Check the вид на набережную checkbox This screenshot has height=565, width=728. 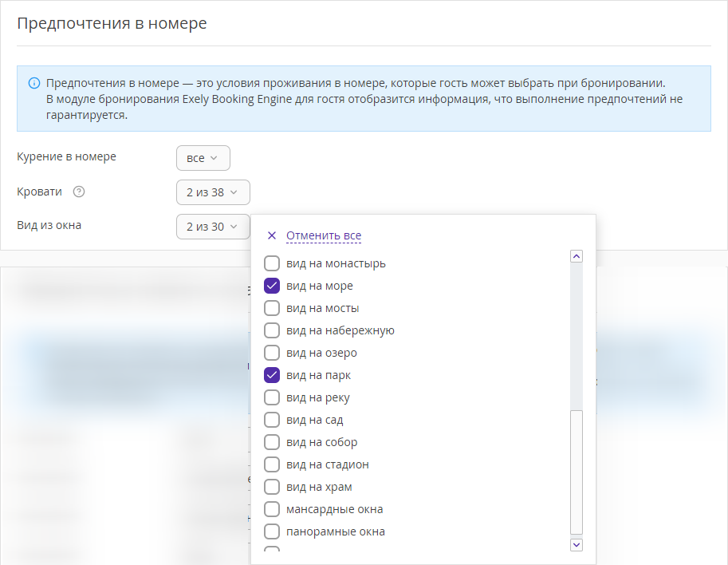click(272, 330)
